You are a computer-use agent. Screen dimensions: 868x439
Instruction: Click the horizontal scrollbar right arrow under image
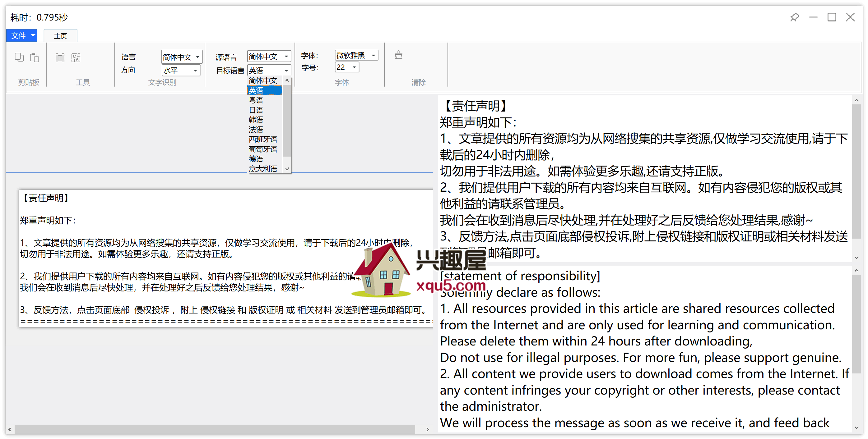coord(428,430)
